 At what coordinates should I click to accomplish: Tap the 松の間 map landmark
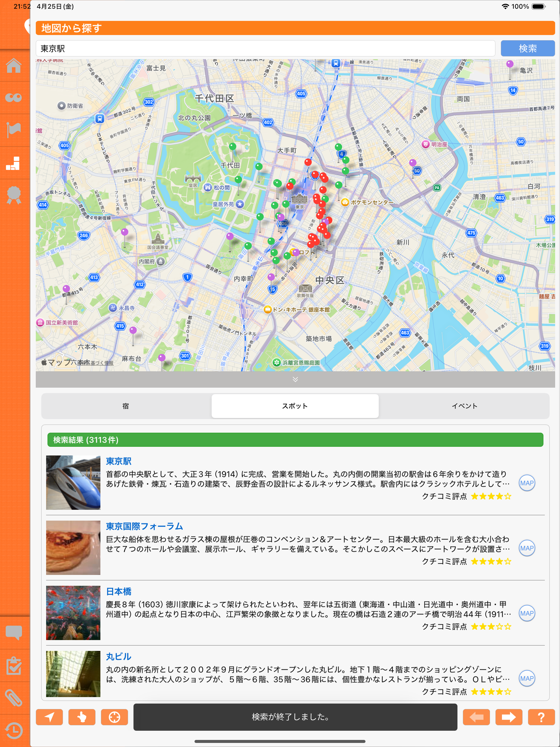[208, 187]
